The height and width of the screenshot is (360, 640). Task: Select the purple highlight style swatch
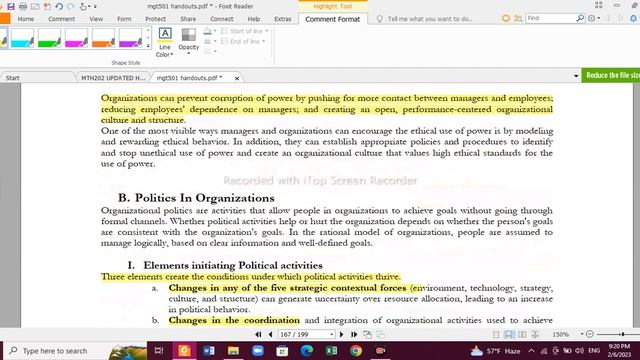(x=130, y=38)
